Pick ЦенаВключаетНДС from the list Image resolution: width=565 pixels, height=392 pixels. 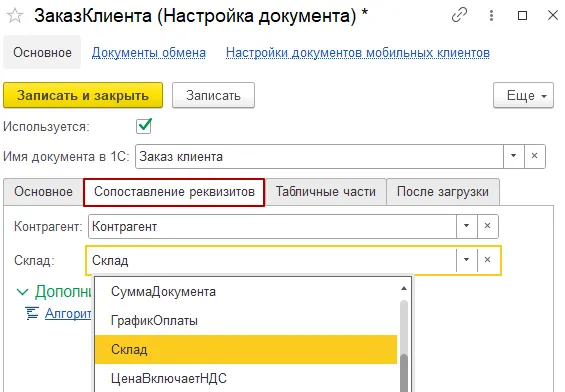pyautogui.click(x=246, y=378)
